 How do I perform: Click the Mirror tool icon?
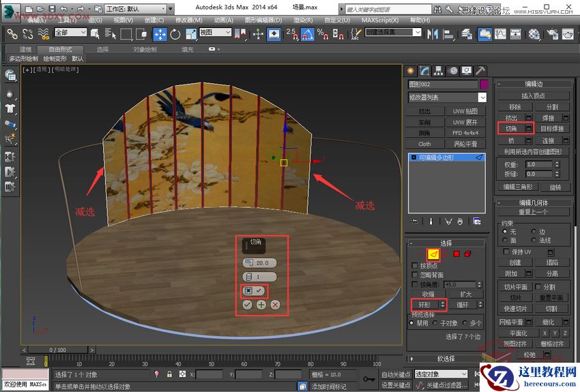pyautogui.click(x=433, y=34)
